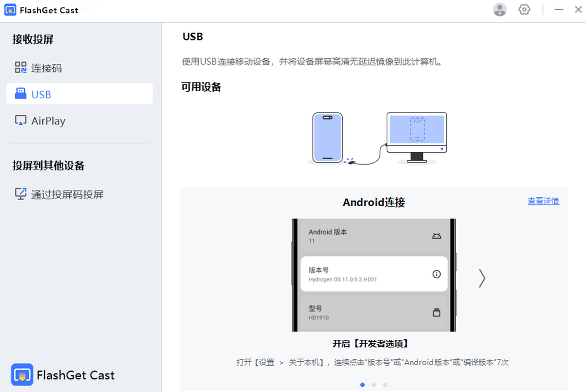Click the Android连接 heading

pos(374,202)
